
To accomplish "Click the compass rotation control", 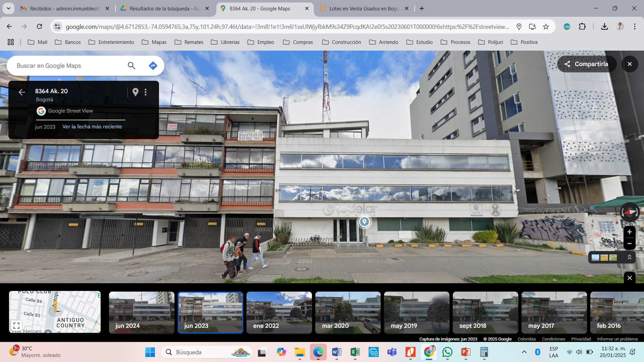I will [630, 212].
